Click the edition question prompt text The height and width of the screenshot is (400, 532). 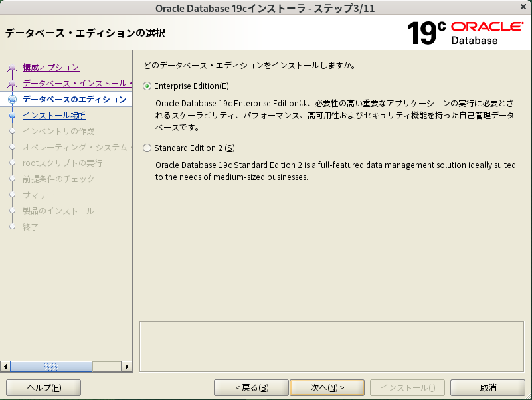tap(250, 66)
